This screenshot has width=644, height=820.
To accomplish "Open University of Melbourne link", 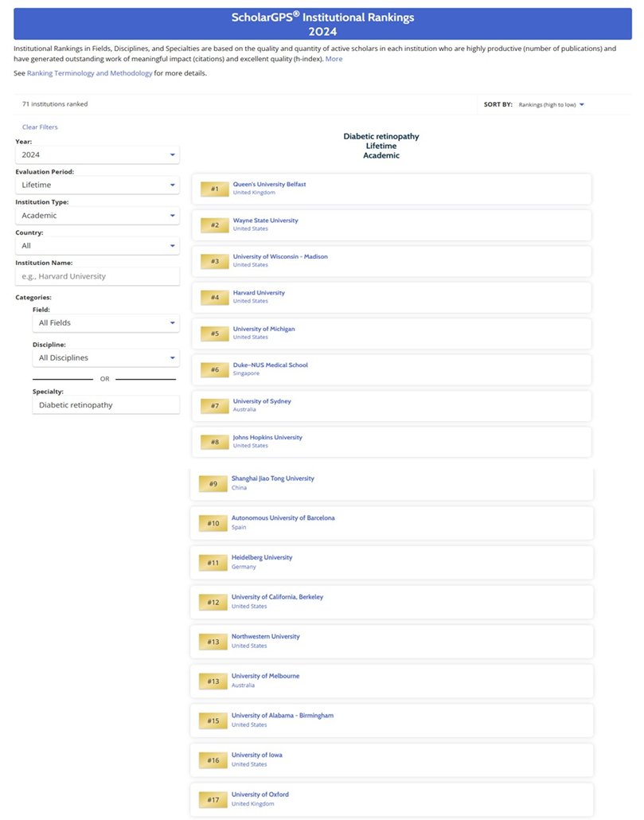I will (266, 676).
